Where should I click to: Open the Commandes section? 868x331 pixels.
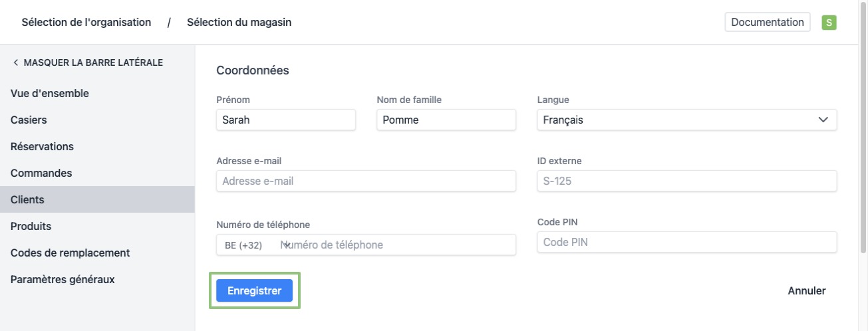[41, 173]
